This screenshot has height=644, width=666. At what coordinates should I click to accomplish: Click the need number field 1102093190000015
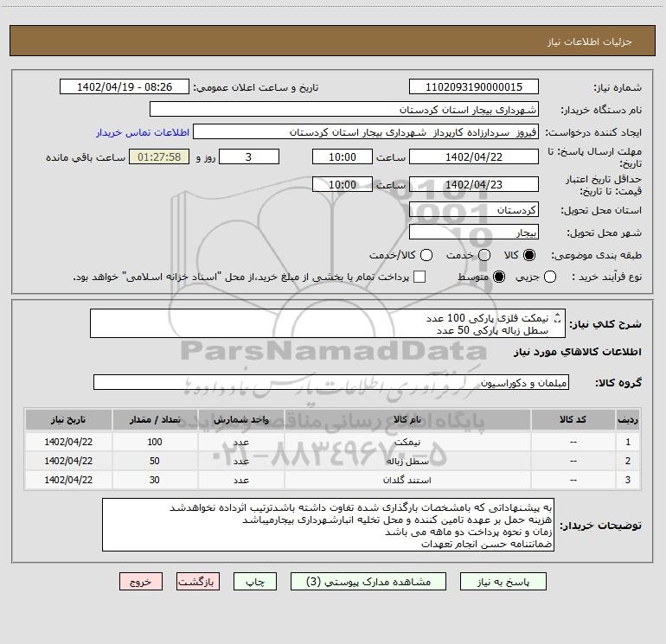pyautogui.click(x=474, y=87)
